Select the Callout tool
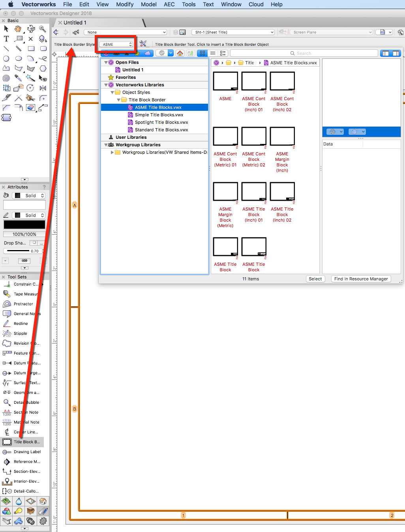This screenshot has width=405, height=532. tap(18, 39)
